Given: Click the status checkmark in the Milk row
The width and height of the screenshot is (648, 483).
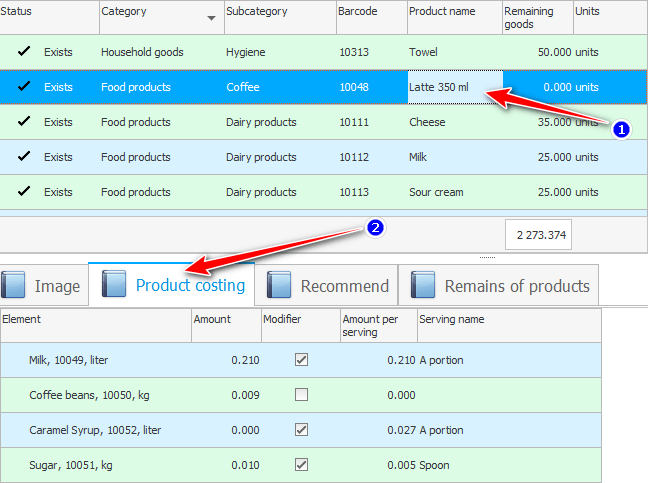Looking at the screenshot, I should 24,157.
